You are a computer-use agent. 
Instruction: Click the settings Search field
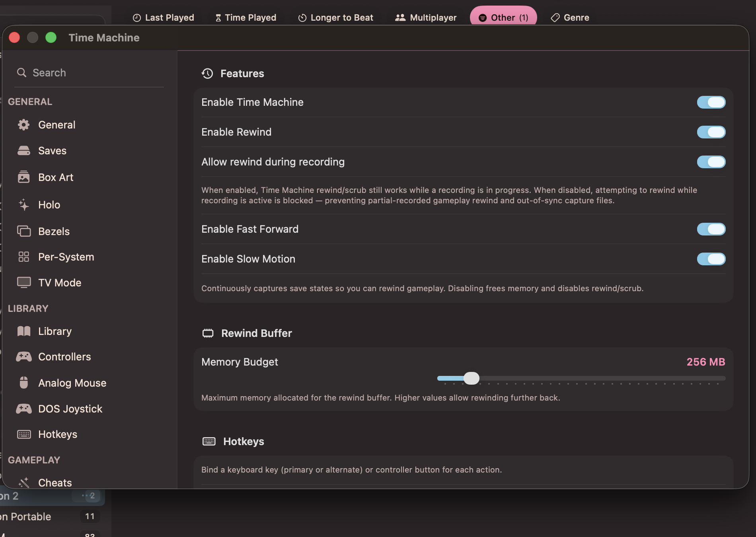tap(89, 72)
